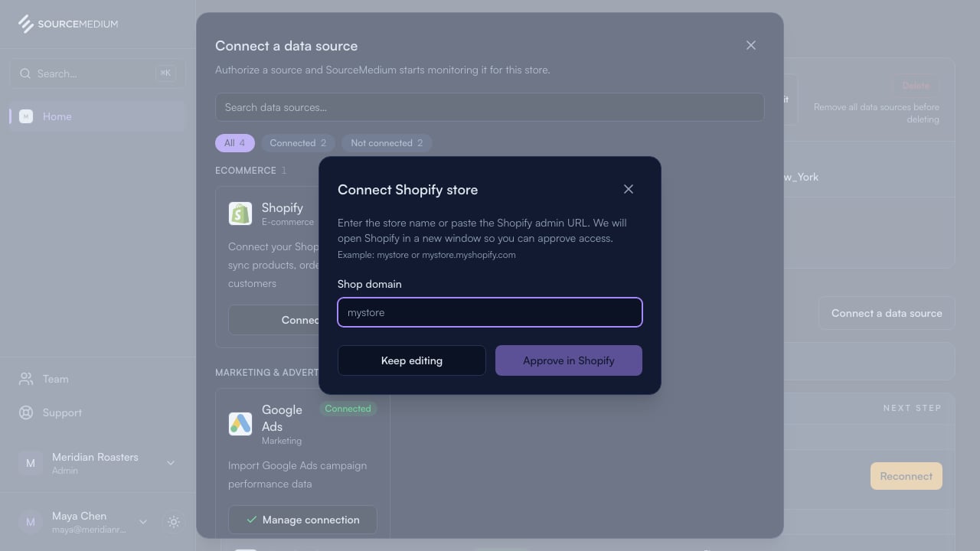Click the Connect a data source title
980x551 pixels.
(286, 46)
